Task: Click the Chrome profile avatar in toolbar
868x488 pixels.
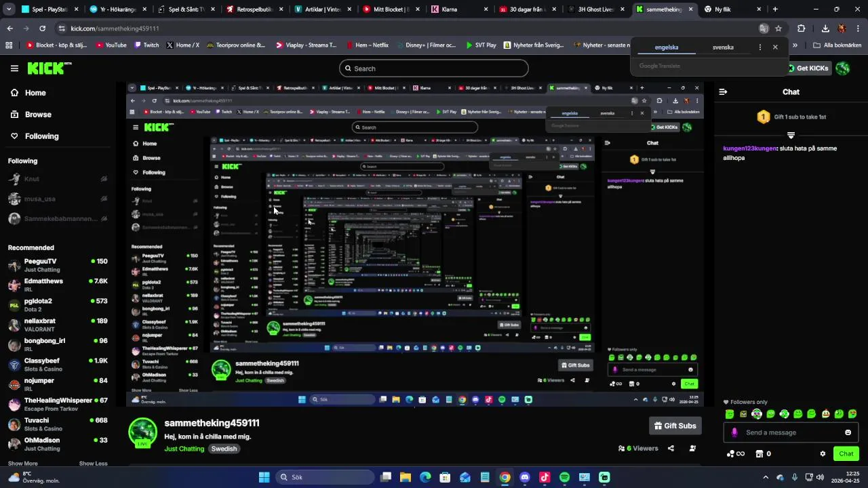Action: coord(842,28)
